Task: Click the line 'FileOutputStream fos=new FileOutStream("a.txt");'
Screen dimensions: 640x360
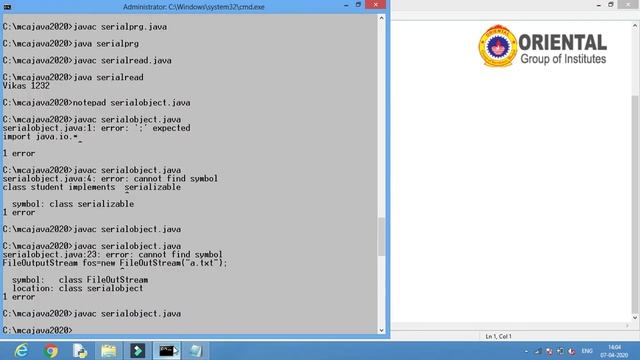Action: click(x=115, y=263)
